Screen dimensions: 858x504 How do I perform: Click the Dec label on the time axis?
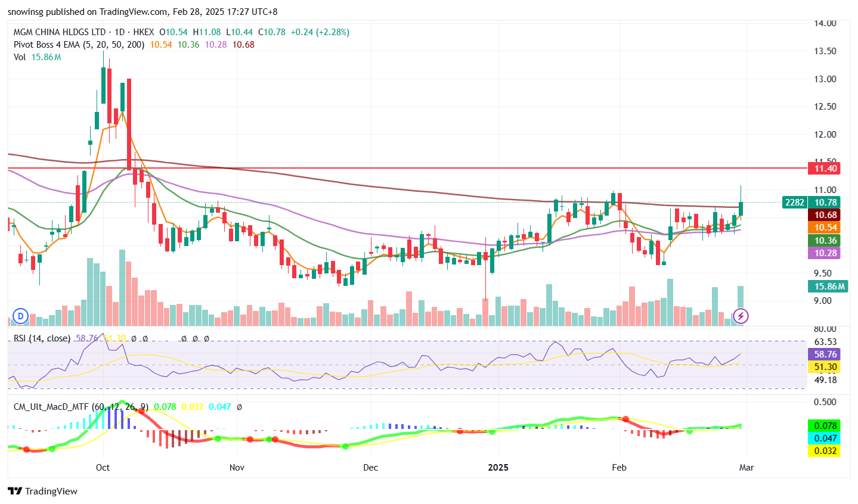[370, 468]
